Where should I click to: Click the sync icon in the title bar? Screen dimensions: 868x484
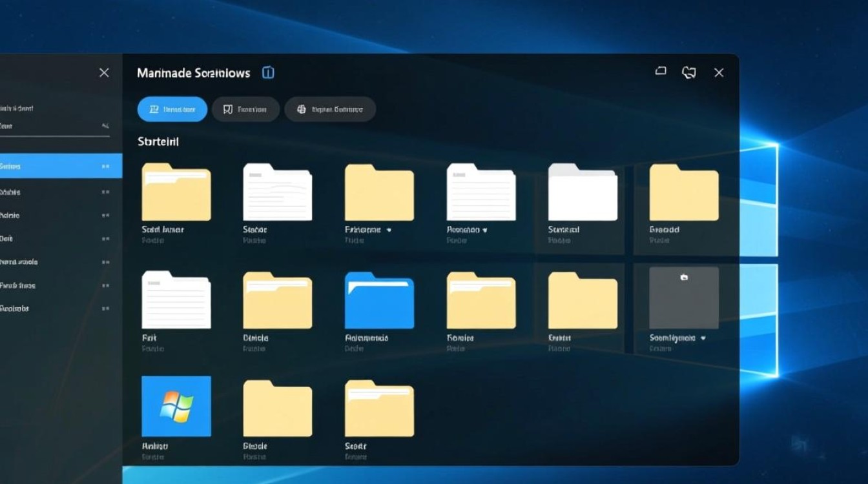click(689, 73)
